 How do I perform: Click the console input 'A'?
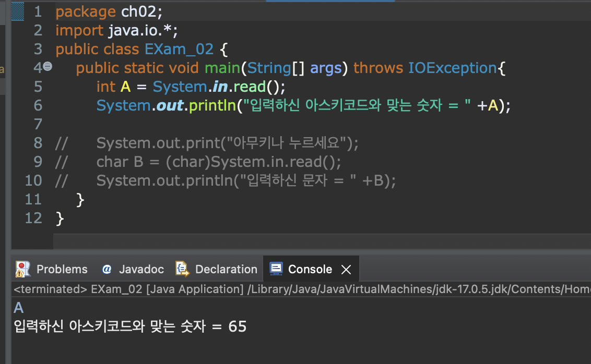point(18,308)
